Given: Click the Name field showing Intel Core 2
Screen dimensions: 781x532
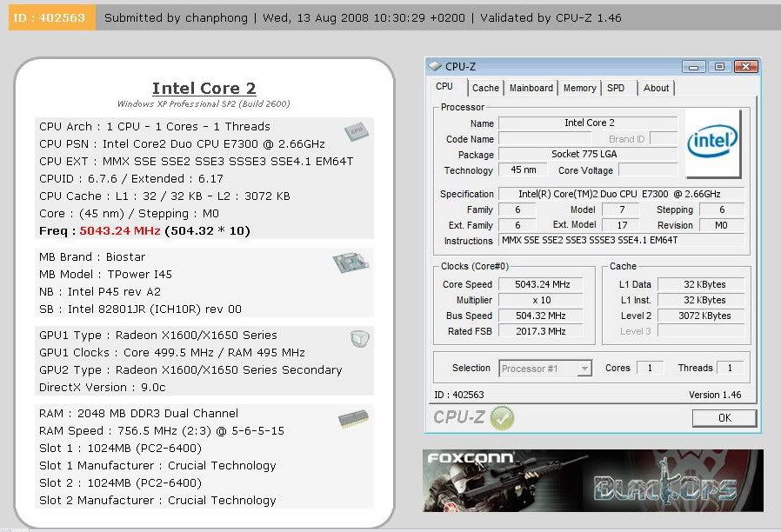Looking at the screenshot, I should (588, 123).
